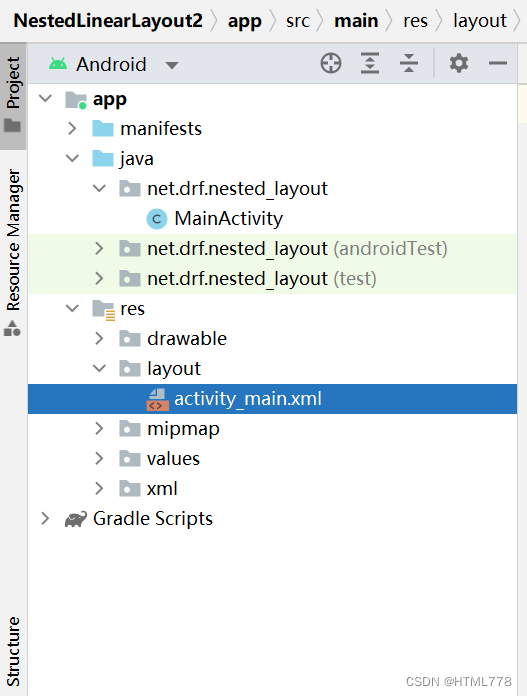527x696 pixels.
Task: Click the (test) package folder icon
Action: point(130,278)
